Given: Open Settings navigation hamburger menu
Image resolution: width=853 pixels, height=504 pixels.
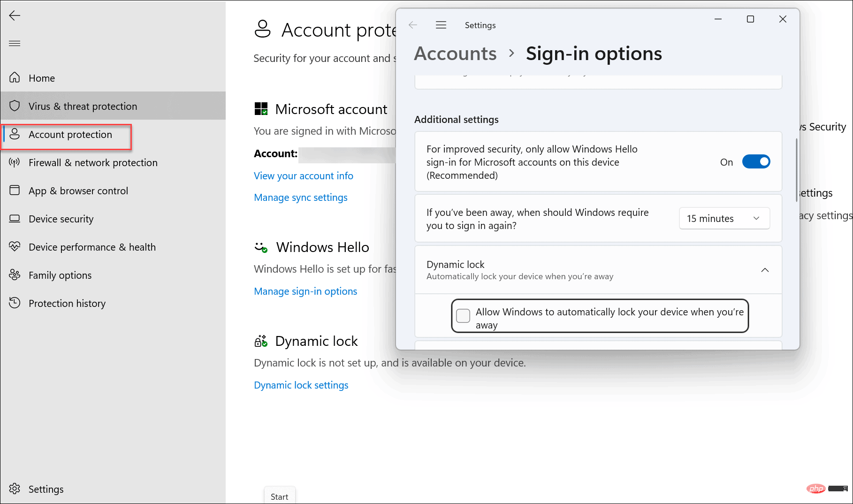Looking at the screenshot, I should coord(441,25).
